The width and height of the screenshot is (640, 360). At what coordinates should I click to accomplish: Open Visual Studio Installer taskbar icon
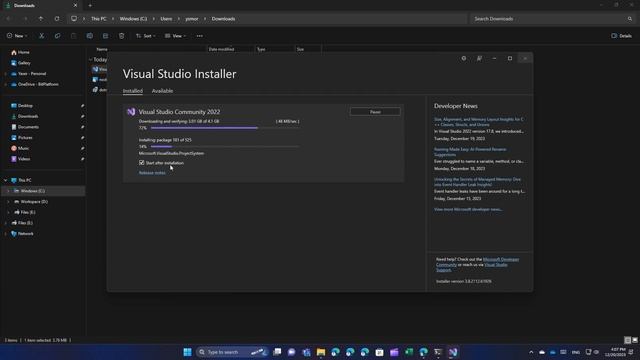coord(453,352)
